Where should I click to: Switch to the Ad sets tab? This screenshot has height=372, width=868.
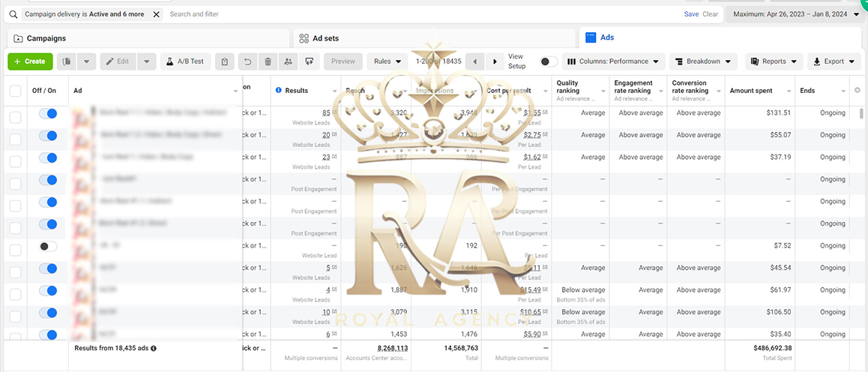click(435, 38)
